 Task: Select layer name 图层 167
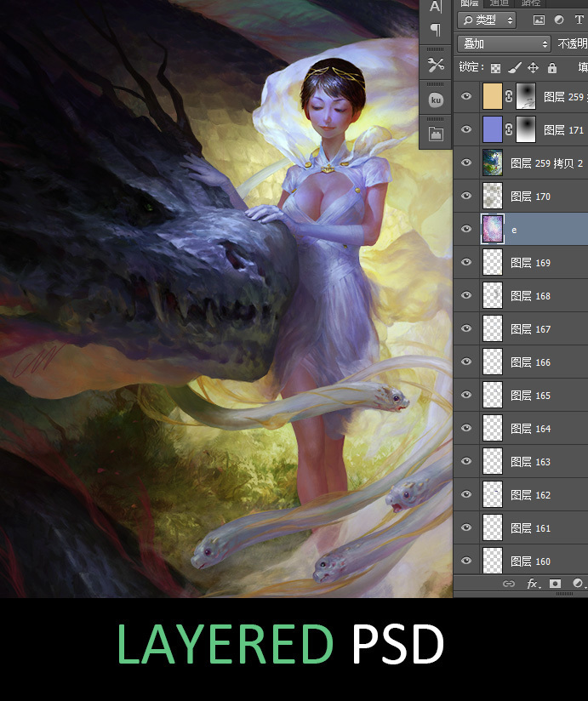click(530, 329)
